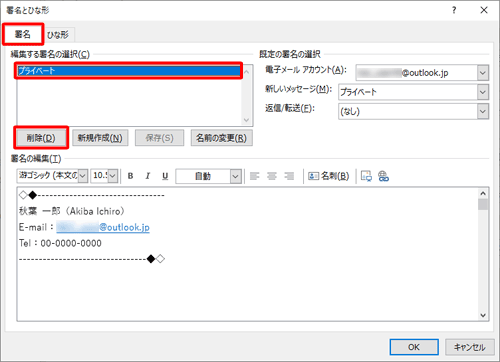Switch to the 署名 tab
This screenshot has height=362, width=500.
click(23, 34)
